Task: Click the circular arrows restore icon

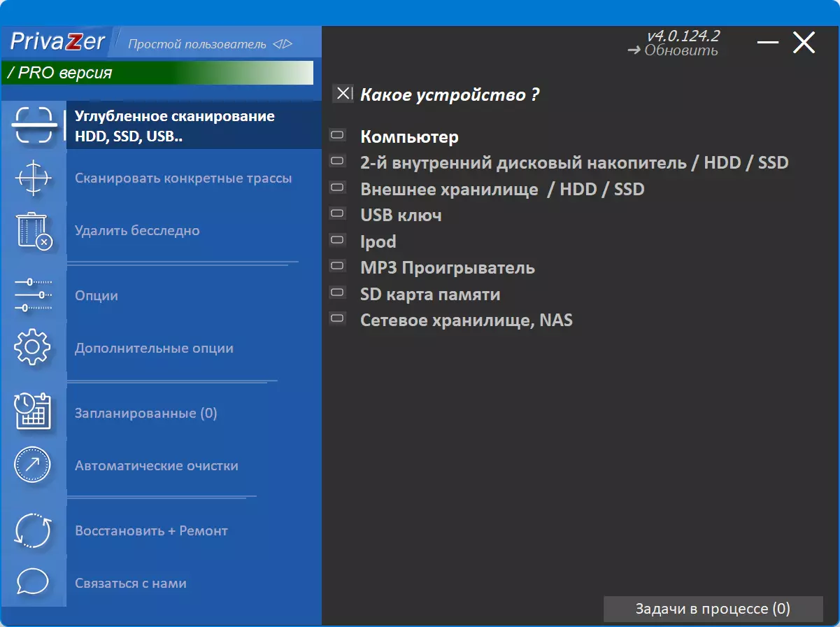Action: 33,530
